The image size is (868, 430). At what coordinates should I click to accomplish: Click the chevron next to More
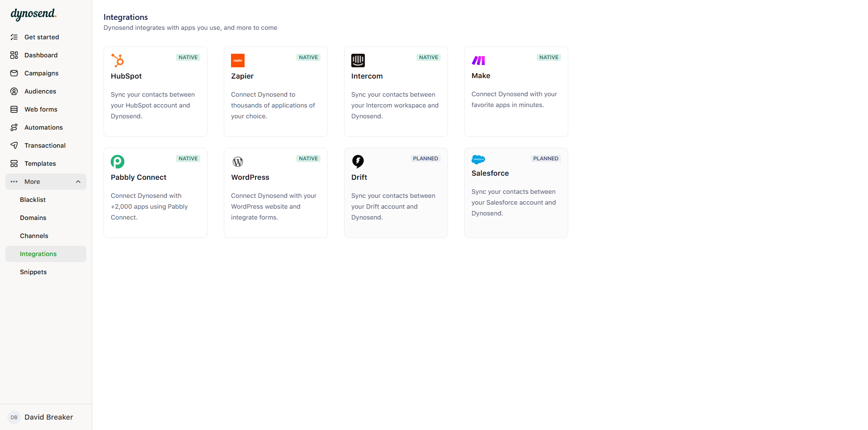click(78, 182)
